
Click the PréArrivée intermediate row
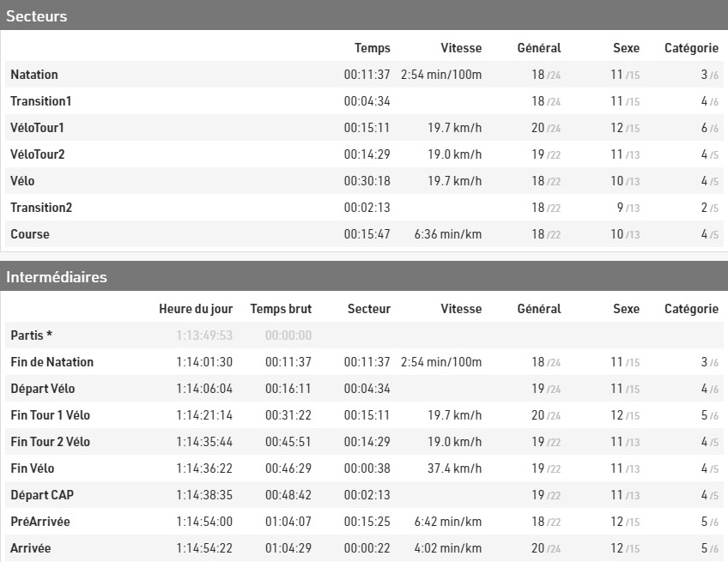pos(364,521)
